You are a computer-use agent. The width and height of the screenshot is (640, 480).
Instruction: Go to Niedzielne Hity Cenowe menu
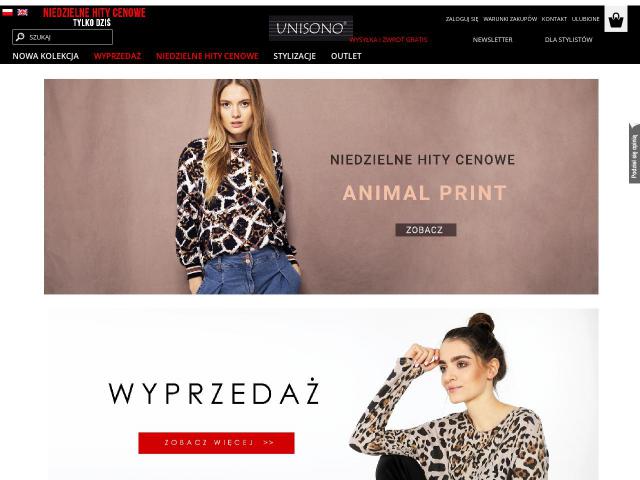(x=207, y=56)
